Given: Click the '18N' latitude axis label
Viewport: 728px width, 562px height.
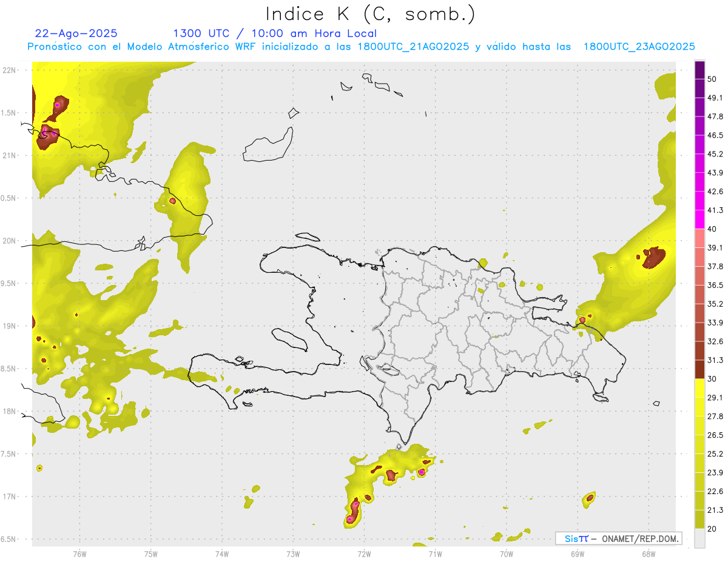Looking at the screenshot, I should tap(8, 412).
